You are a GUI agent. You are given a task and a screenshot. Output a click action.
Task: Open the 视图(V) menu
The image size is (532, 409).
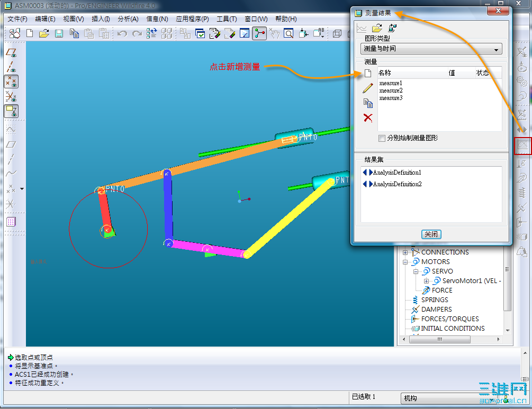coord(73,19)
